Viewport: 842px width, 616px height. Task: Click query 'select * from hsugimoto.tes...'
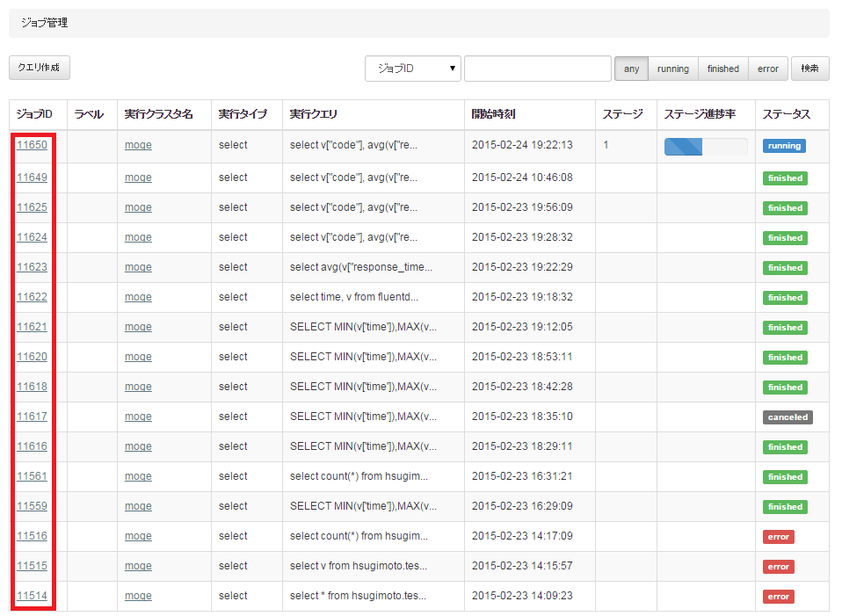pos(358,596)
